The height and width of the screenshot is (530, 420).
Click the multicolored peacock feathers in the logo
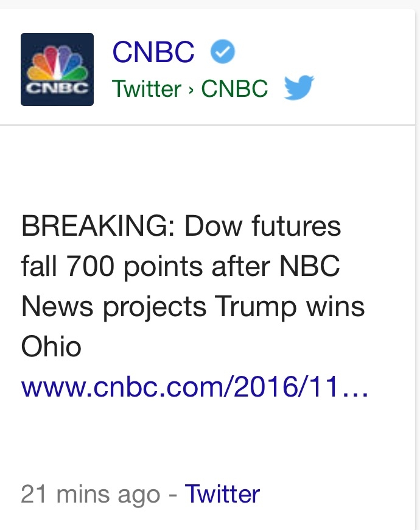57,63
